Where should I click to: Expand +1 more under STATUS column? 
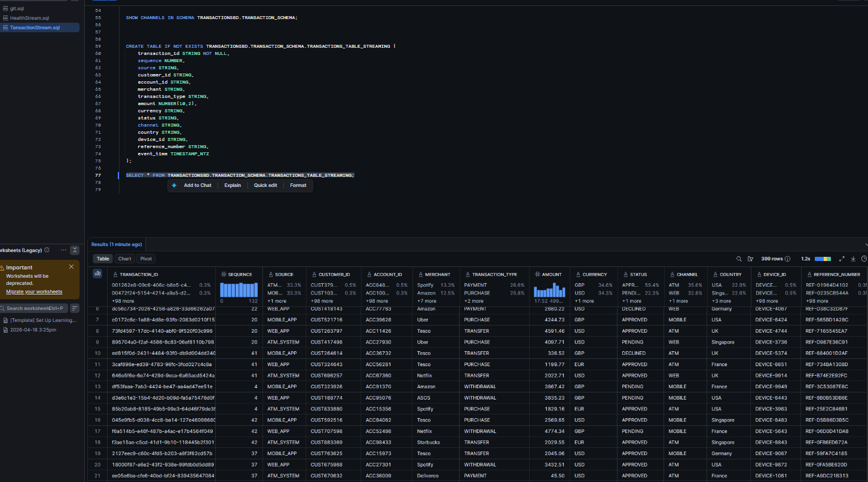(x=632, y=301)
